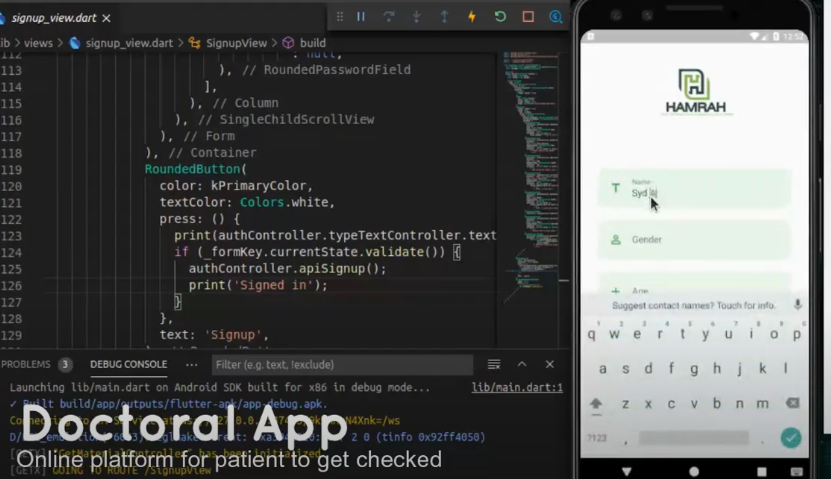Select the signup_view.dart editor tab
Screen dimensions: 831x479
(x=53, y=18)
